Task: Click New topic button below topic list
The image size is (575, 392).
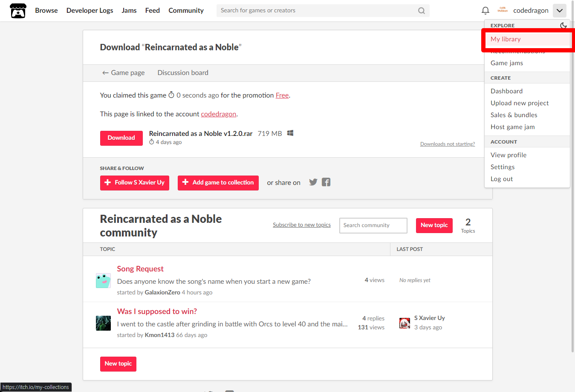Action: [118, 364]
